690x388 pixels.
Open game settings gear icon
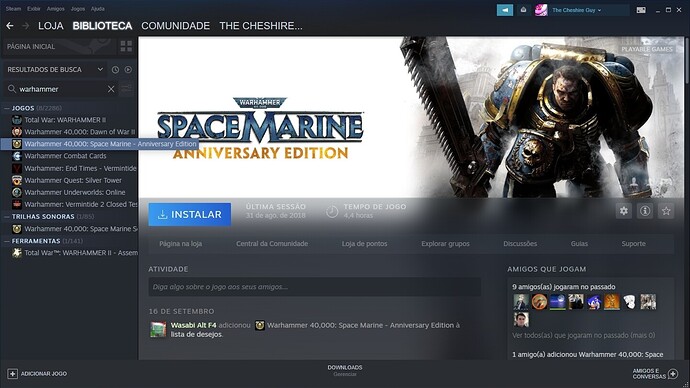point(624,211)
